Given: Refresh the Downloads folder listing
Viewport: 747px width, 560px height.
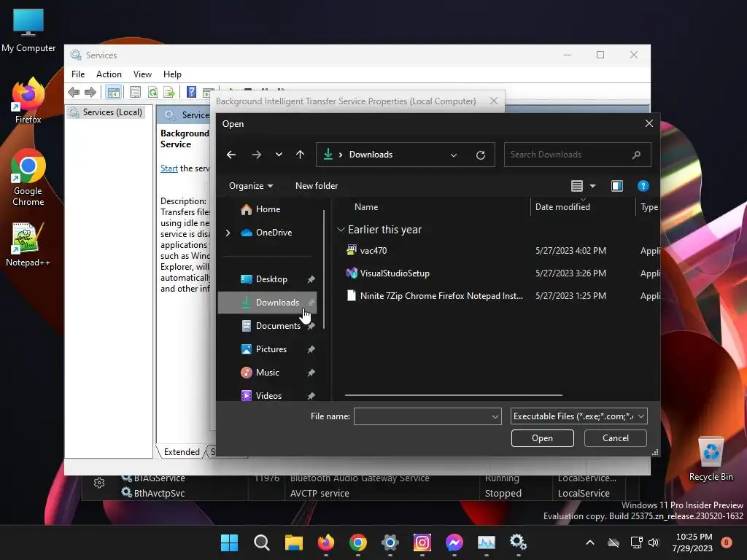Looking at the screenshot, I should point(481,155).
